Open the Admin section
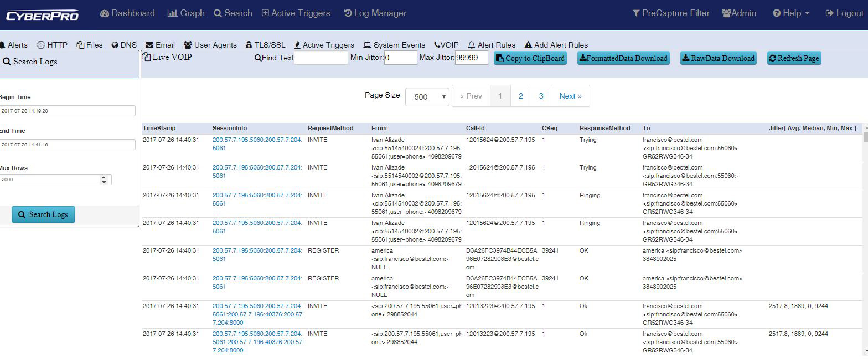 coord(739,13)
